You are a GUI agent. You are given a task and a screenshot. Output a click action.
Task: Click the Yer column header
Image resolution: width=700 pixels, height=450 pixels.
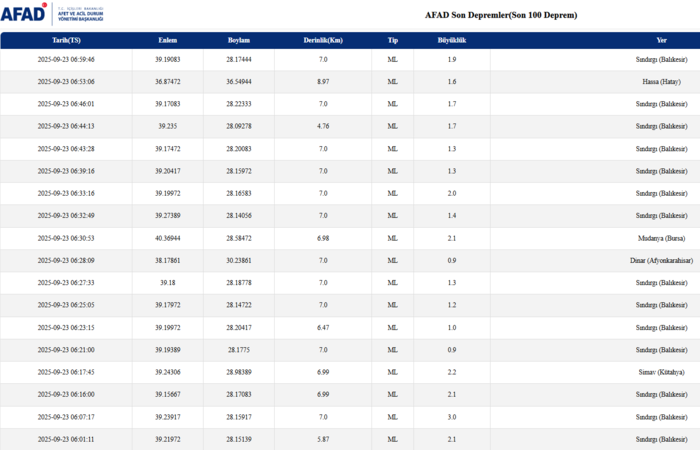click(662, 40)
